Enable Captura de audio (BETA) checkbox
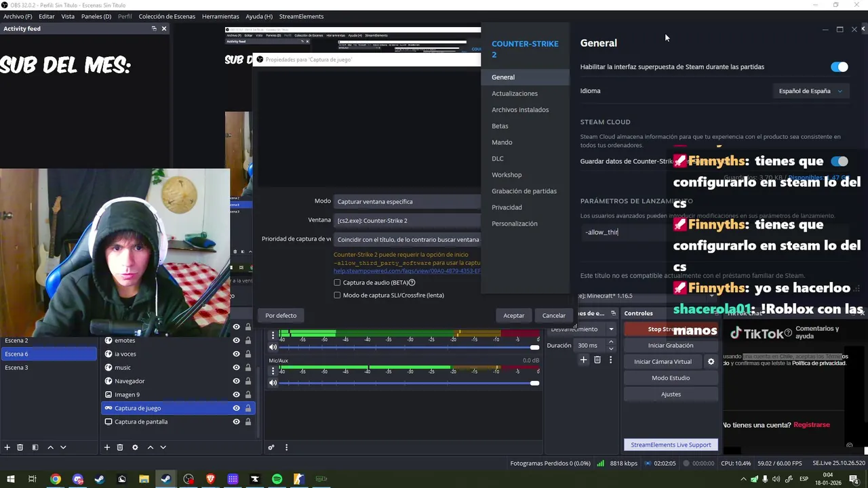 [337, 283]
